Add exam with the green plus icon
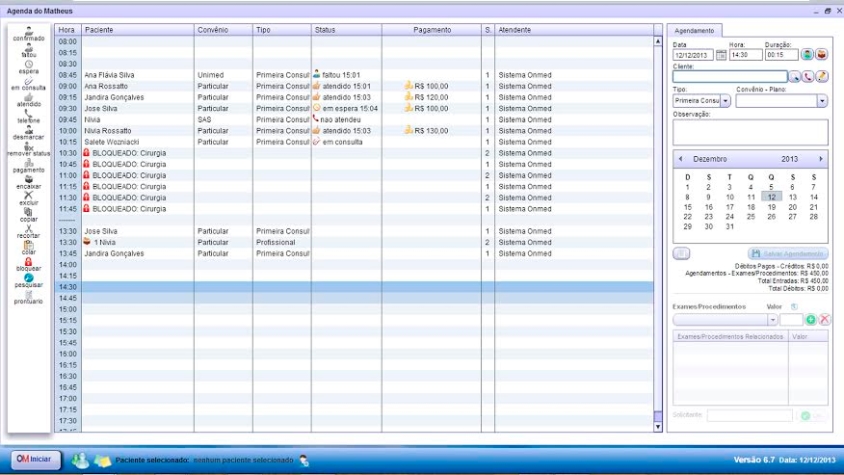Image resolution: width=844 pixels, height=475 pixels. pos(811,320)
